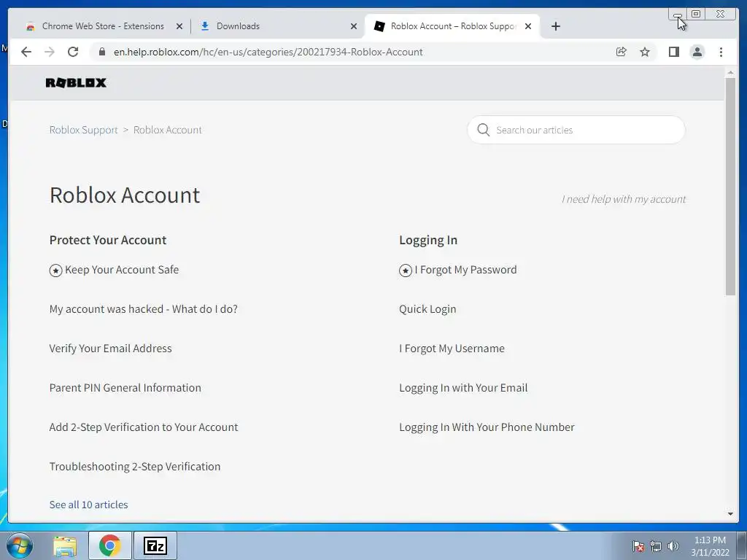
Task: Open My account was hacked article
Action: coord(144,309)
